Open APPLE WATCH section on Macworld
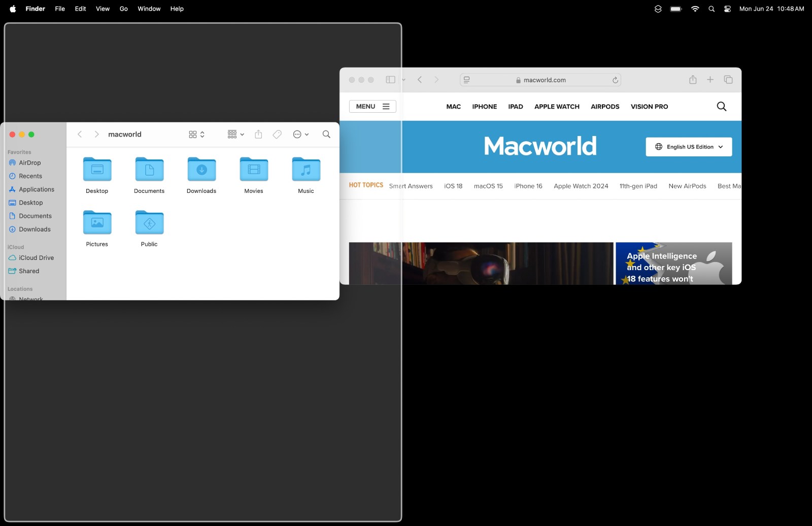This screenshot has height=526, width=812. pyautogui.click(x=557, y=107)
